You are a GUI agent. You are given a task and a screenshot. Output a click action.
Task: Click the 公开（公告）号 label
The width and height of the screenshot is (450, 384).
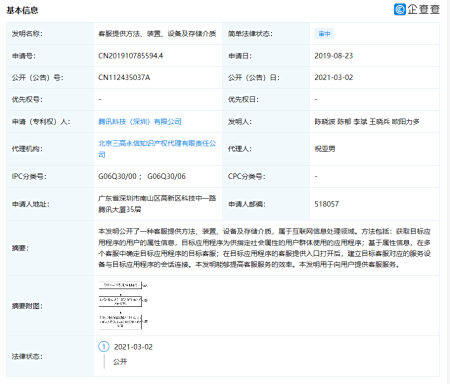click(37, 78)
